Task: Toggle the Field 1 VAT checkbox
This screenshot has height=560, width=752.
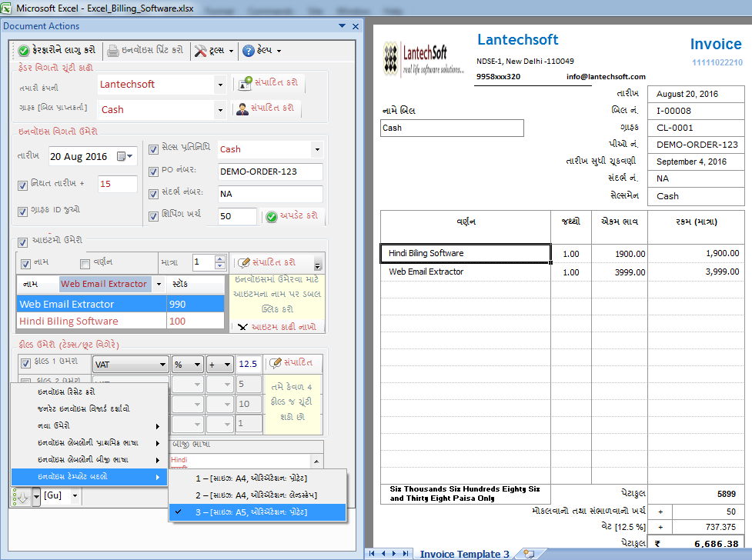Action: tap(26, 363)
